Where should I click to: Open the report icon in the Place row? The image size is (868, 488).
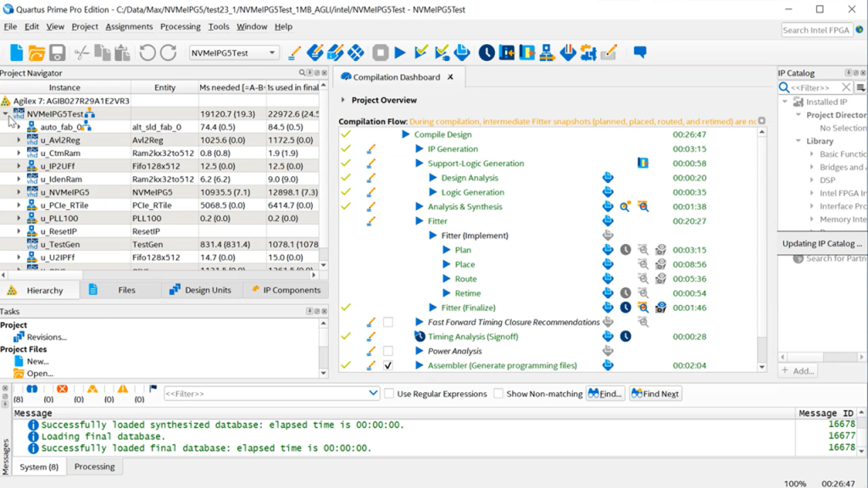[x=608, y=264]
